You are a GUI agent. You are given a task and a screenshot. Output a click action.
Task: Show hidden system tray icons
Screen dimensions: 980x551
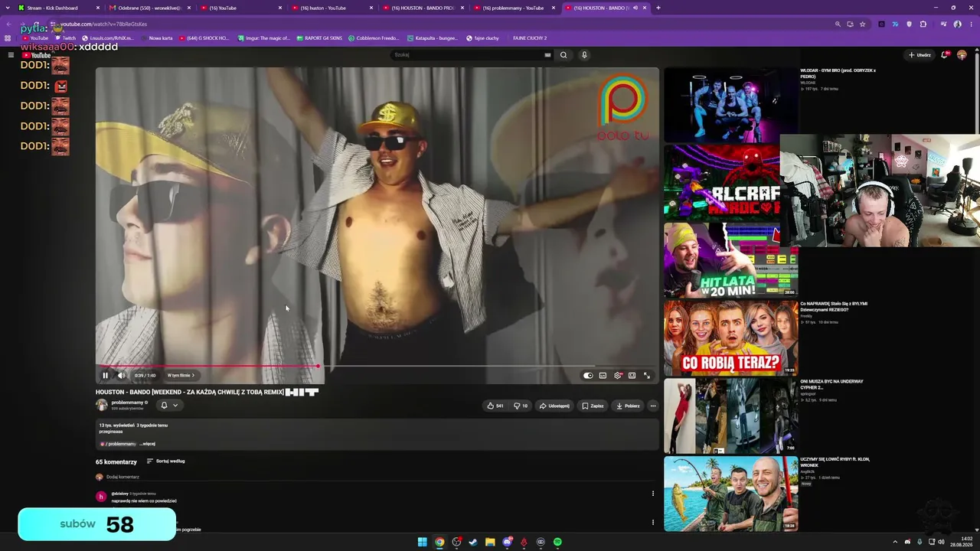tap(895, 542)
